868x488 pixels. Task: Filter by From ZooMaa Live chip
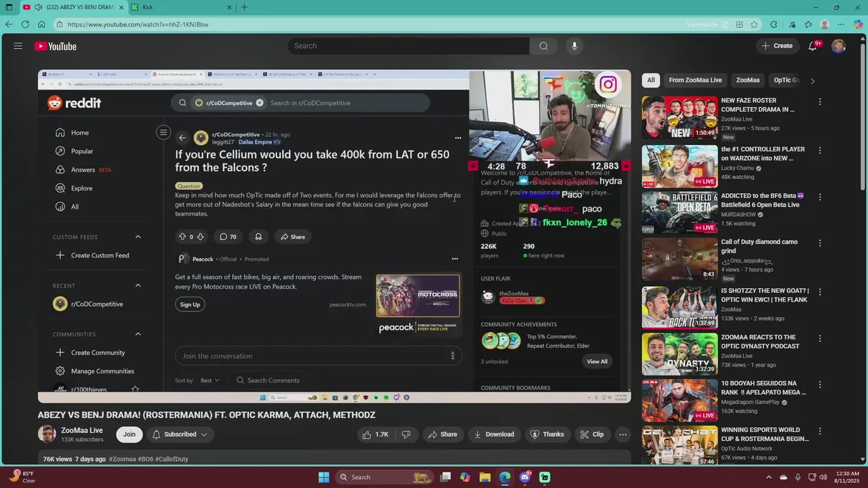[695, 80]
